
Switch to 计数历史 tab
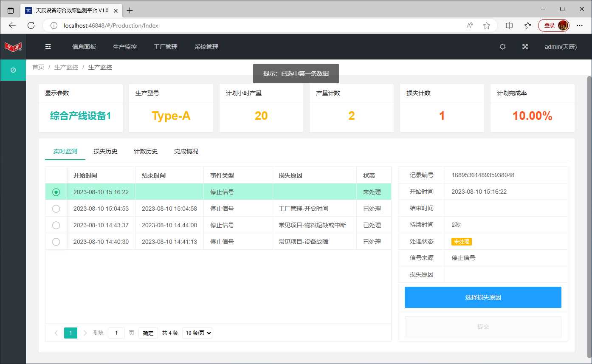(146, 151)
